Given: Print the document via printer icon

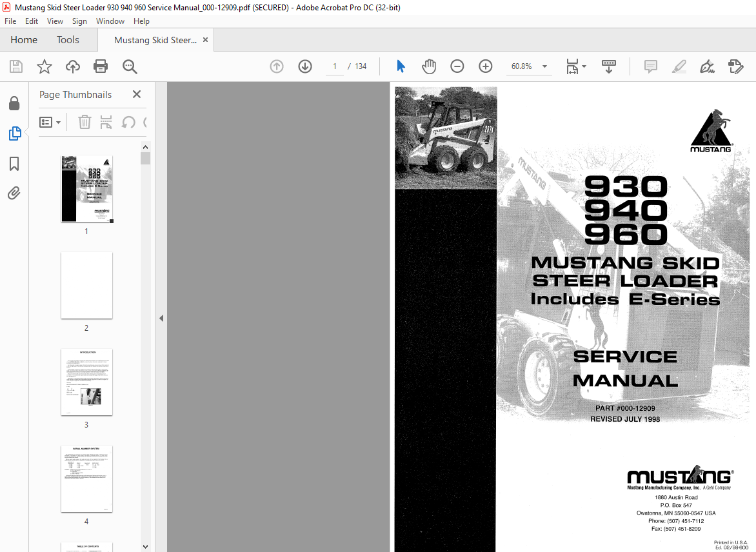Looking at the screenshot, I should point(101,66).
